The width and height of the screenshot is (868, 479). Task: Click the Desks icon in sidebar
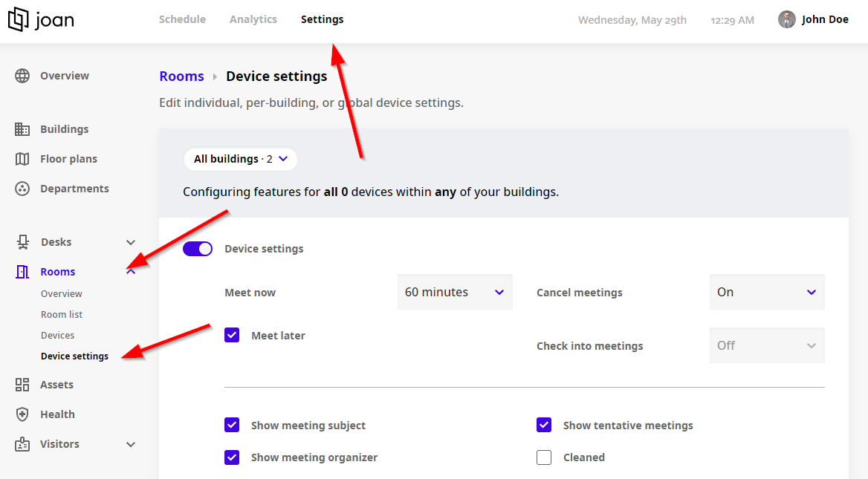(x=22, y=241)
